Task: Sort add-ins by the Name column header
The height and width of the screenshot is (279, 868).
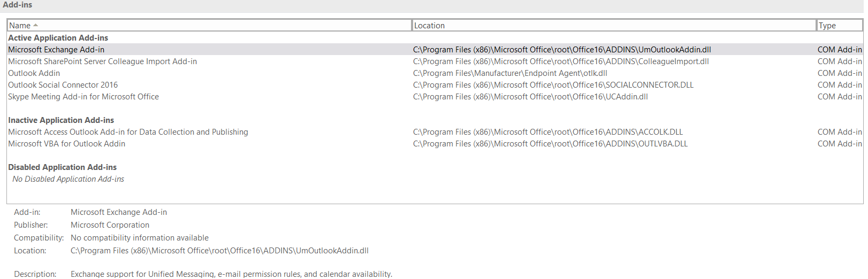Action: 209,26
